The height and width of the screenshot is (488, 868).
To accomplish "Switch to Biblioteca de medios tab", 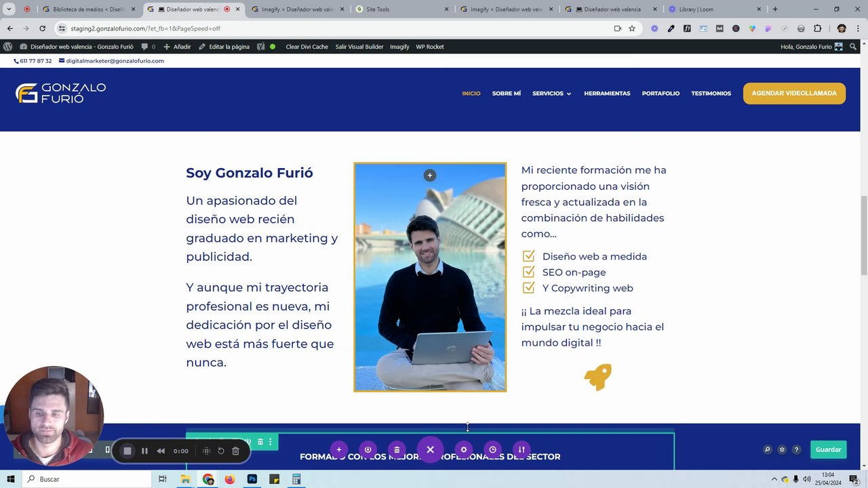I will pyautogui.click(x=89, y=9).
